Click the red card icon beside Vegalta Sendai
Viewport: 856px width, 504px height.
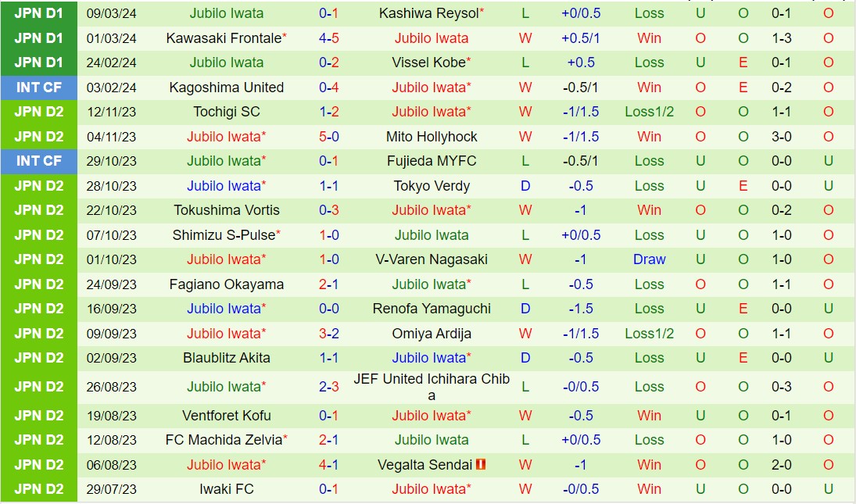tap(481, 465)
